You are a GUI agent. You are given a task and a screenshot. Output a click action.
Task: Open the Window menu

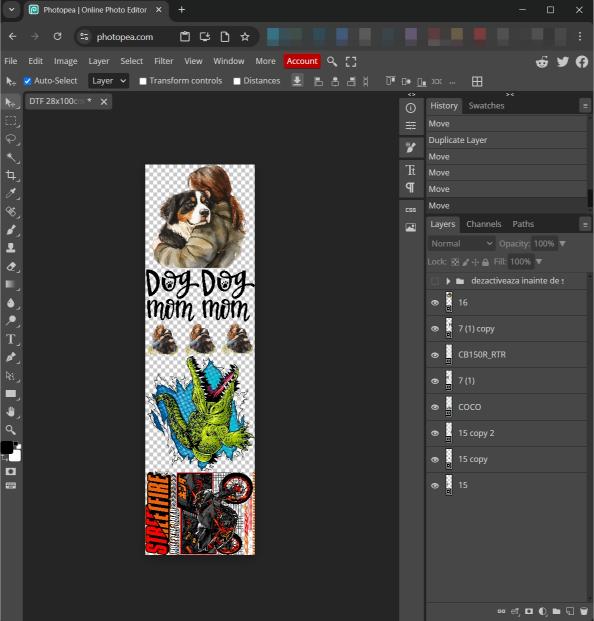[228, 61]
